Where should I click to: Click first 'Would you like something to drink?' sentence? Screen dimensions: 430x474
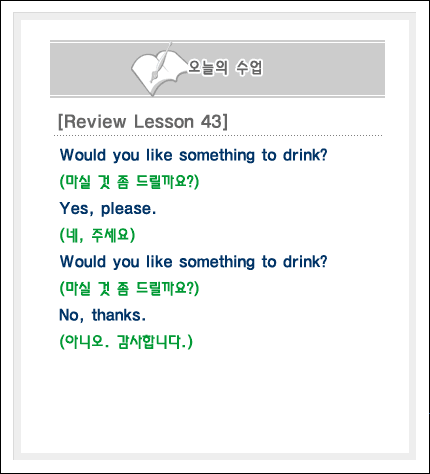194,155
